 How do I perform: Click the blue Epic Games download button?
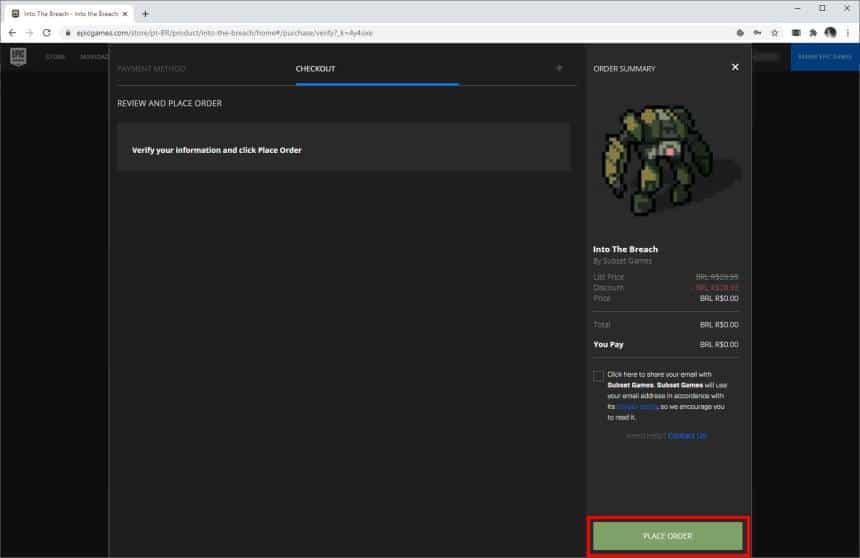(824, 57)
